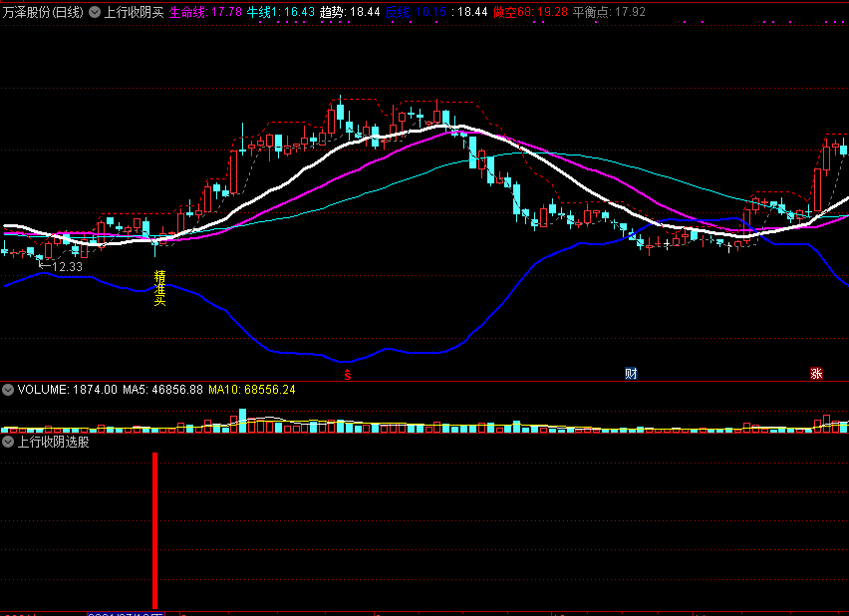The width and height of the screenshot is (849, 616).
Task: Click the MA5: 46856.88 volume average
Action: [x=163, y=390]
